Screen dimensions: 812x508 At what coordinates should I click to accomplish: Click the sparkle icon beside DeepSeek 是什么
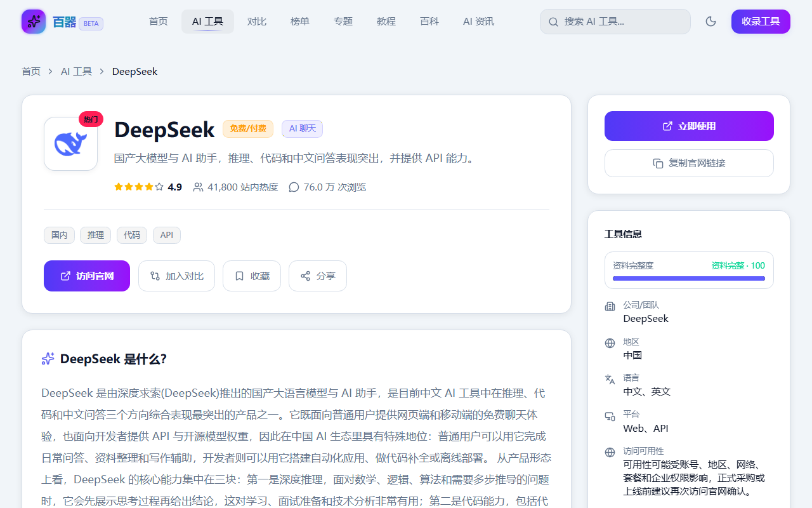pyautogui.click(x=48, y=359)
